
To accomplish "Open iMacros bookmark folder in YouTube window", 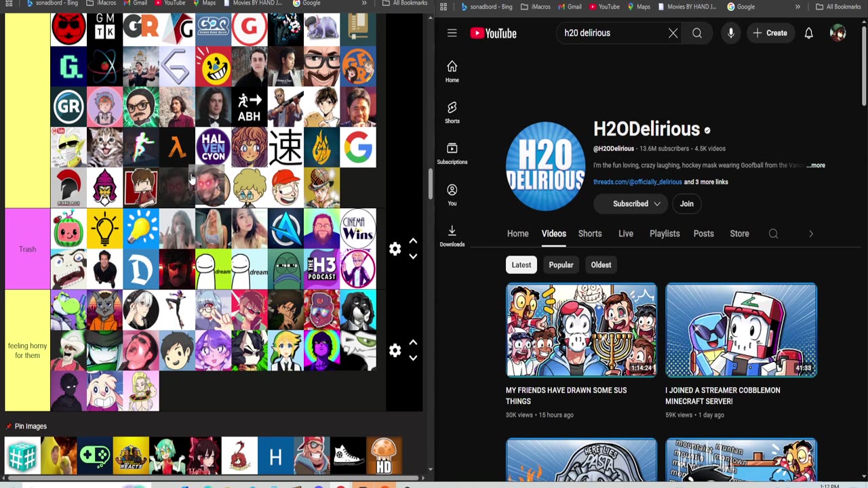I will 536,7.
